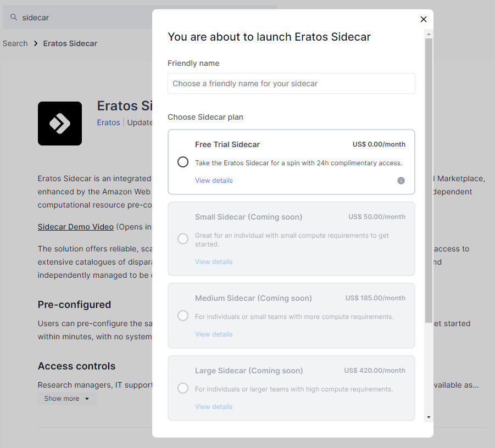The image size is (495, 448).
Task: Click the breadcrumb chevron after Search
Action: point(36,43)
